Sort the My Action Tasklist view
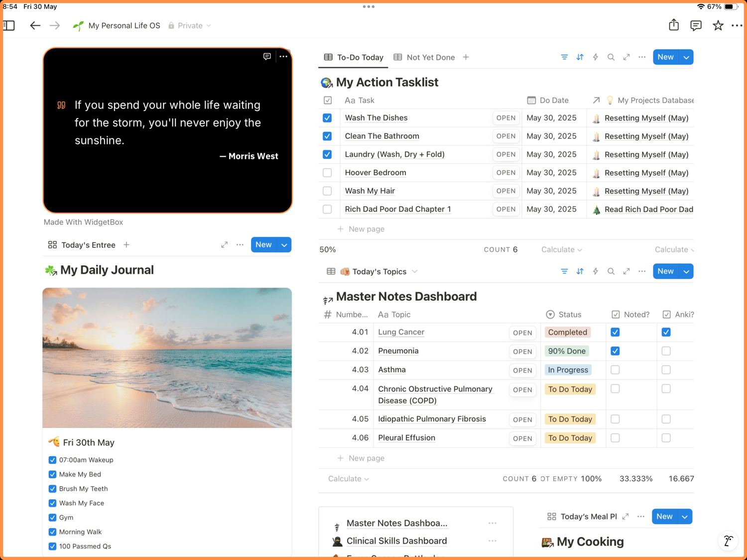Image resolution: width=747 pixels, height=560 pixels. [x=580, y=57]
